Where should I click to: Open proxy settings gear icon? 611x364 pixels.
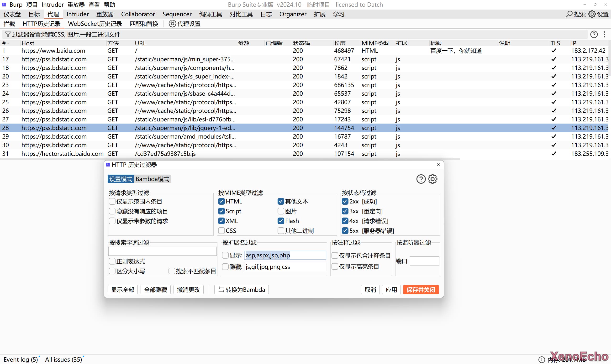[172, 24]
